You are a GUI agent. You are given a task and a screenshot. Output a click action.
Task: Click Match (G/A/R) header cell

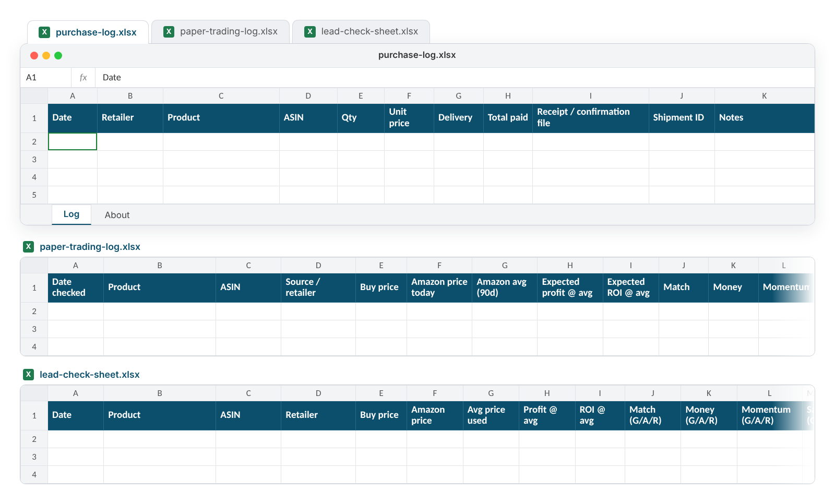653,415
